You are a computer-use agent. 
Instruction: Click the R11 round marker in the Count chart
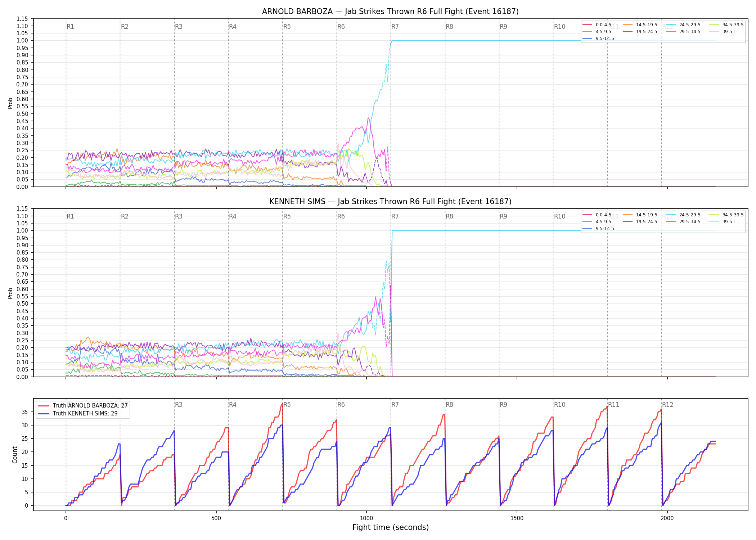614,405
